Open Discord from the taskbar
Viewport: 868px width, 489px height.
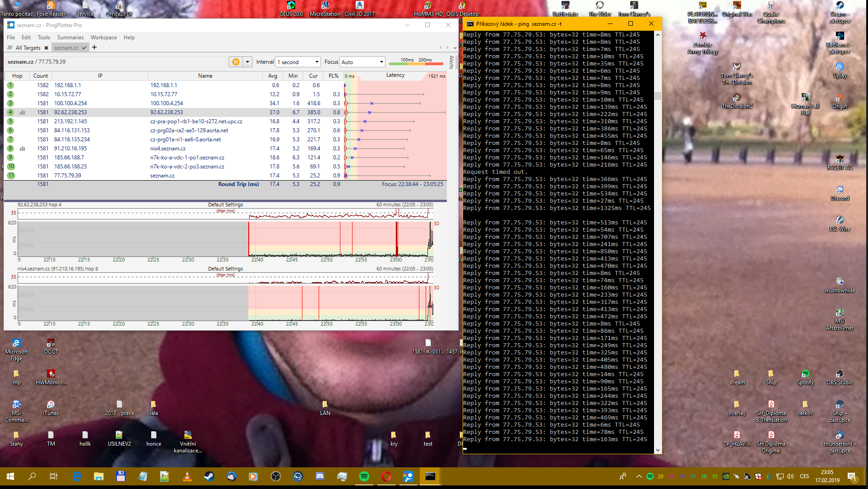point(320,476)
